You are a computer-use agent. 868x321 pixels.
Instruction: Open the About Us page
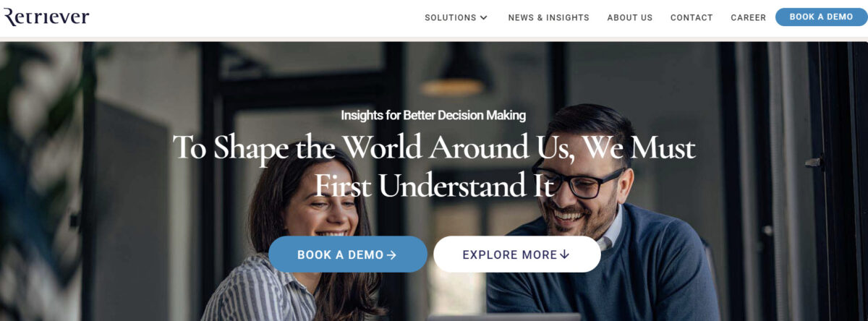tap(629, 17)
